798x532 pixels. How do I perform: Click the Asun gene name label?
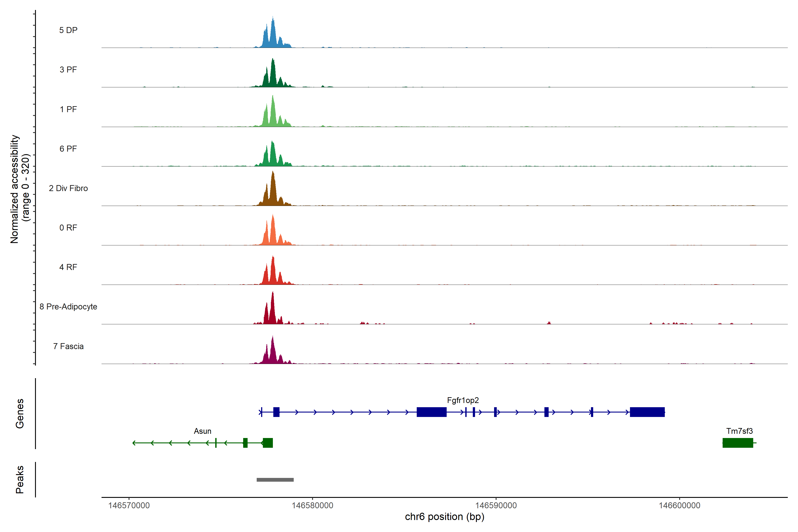(x=203, y=431)
